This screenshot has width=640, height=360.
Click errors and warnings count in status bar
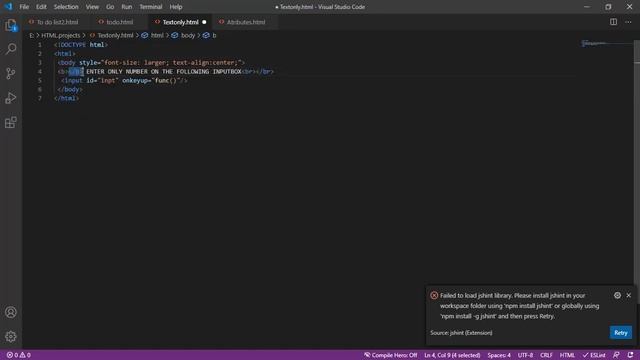pos(19,355)
